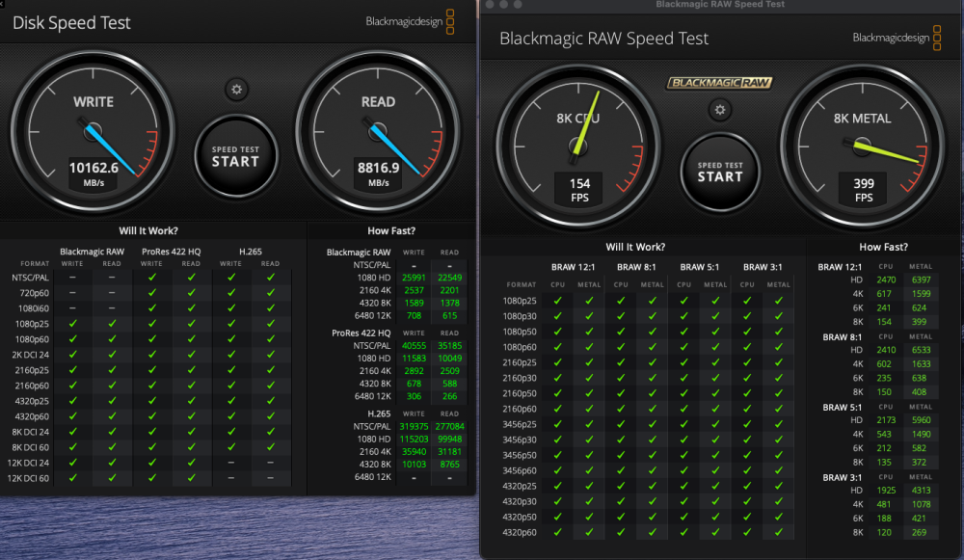Click the NTSC/PAL format row label
The height and width of the screenshot is (560, 964).
click(30, 278)
